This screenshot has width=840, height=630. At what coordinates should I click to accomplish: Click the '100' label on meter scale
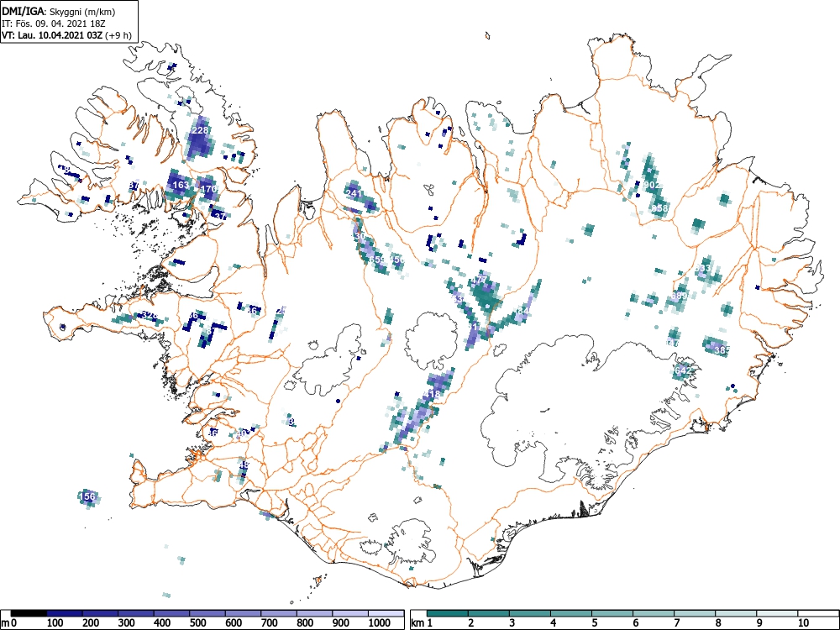[55, 623]
